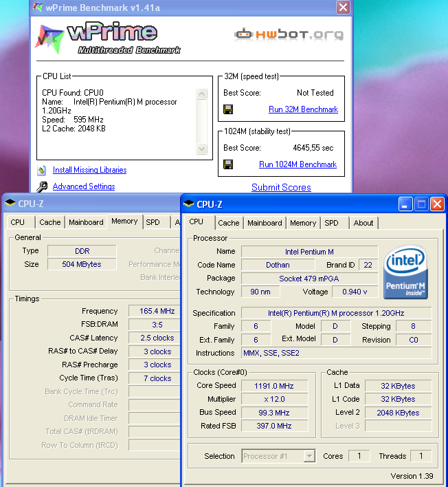Click CPU List scrollbar down arrow
Viewport: 448px width, 487px height.
tap(201, 149)
